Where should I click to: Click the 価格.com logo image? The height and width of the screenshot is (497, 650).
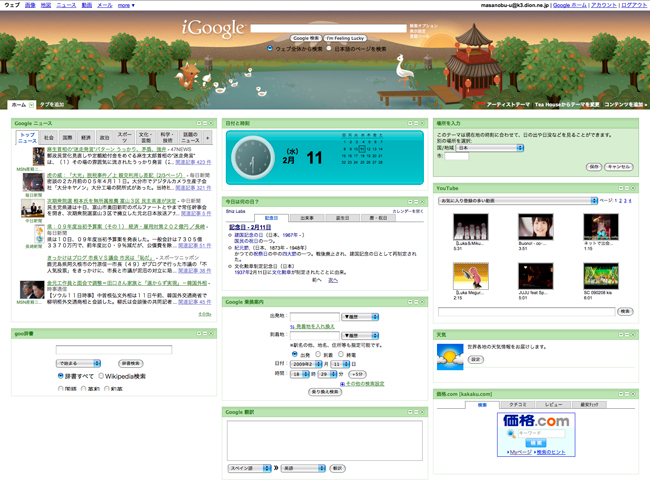pyautogui.click(x=536, y=421)
